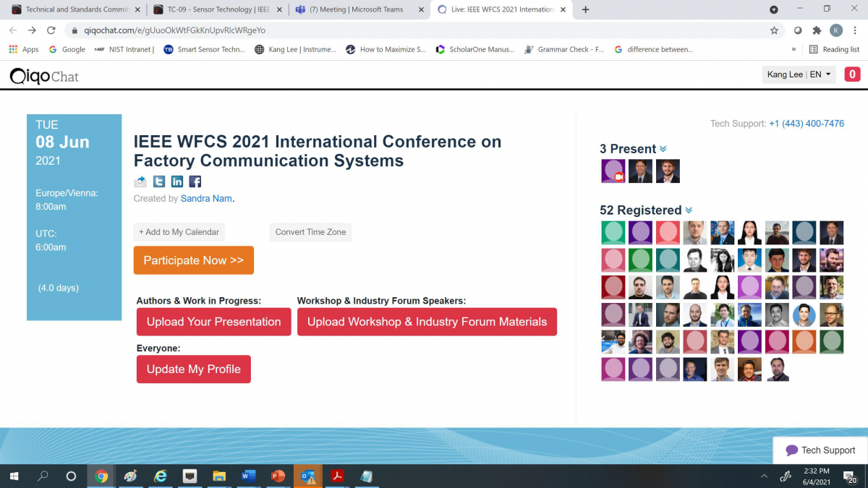868x488 pixels.
Task: Click Upload Your Presentation
Action: coord(214,322)
